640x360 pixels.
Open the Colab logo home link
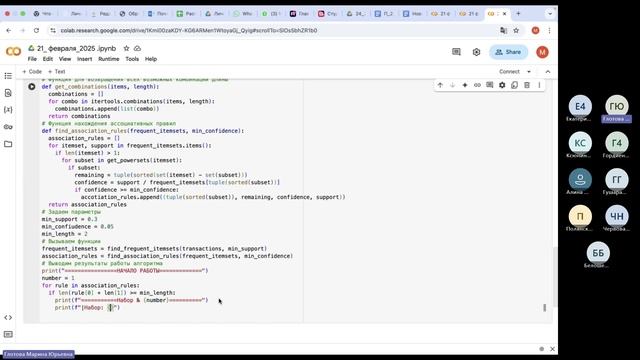[13, 52]
